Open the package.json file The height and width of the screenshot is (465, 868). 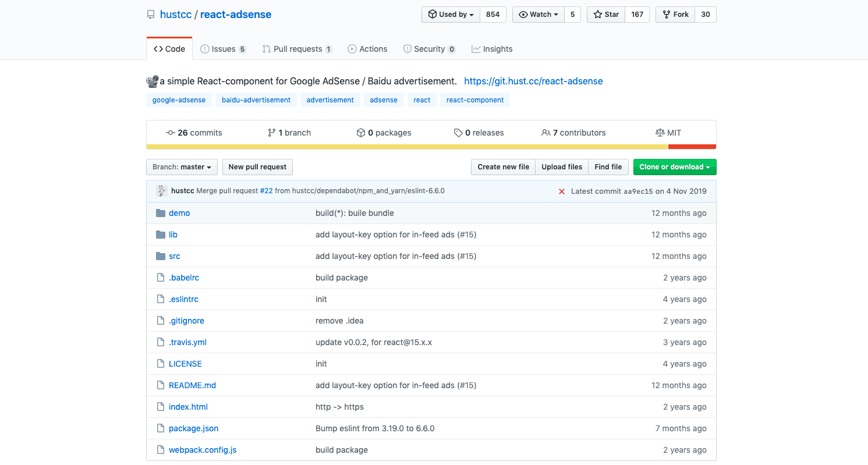coord(193,428)
